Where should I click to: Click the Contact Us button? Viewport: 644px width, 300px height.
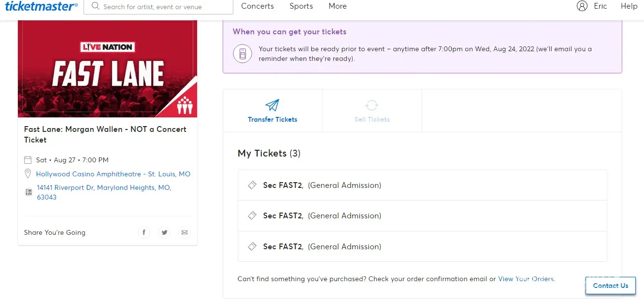click(x=610, y=286)
